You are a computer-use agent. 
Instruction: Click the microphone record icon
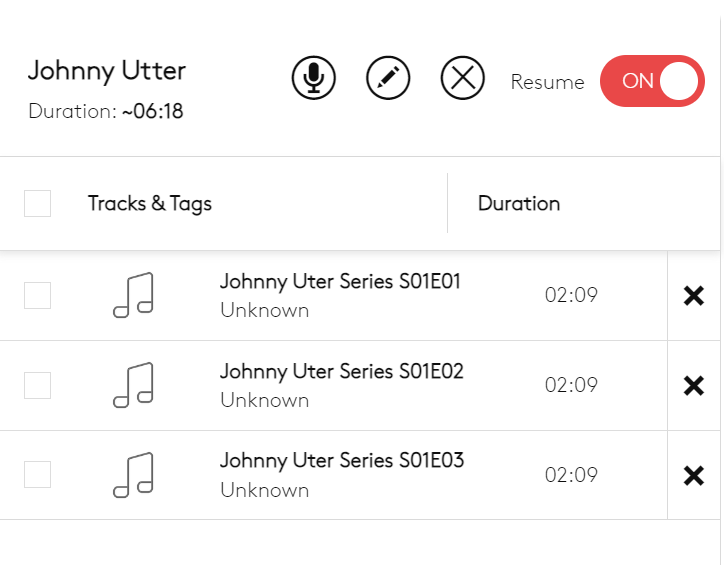pyautogui.click(x=314, y=78)
